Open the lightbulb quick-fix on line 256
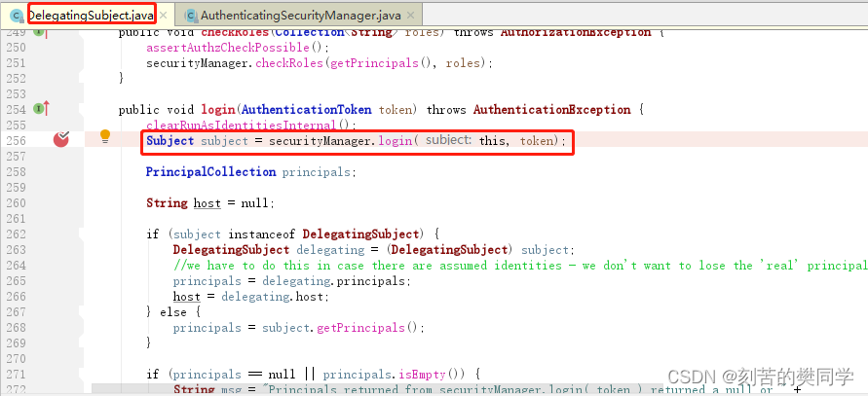This screenshot has height=396, width=868. pyautogui.click(x=105, y=136)
